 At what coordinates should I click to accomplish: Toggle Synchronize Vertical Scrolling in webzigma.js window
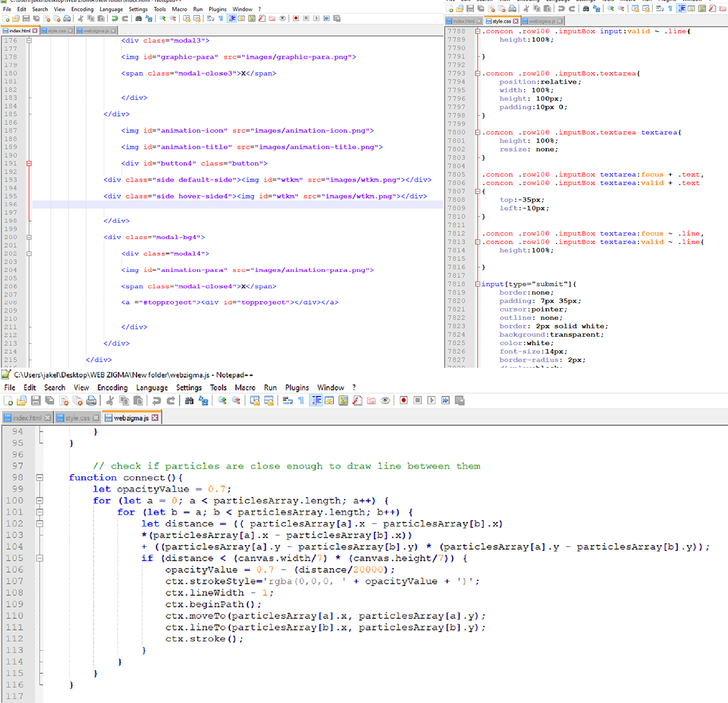255,400
